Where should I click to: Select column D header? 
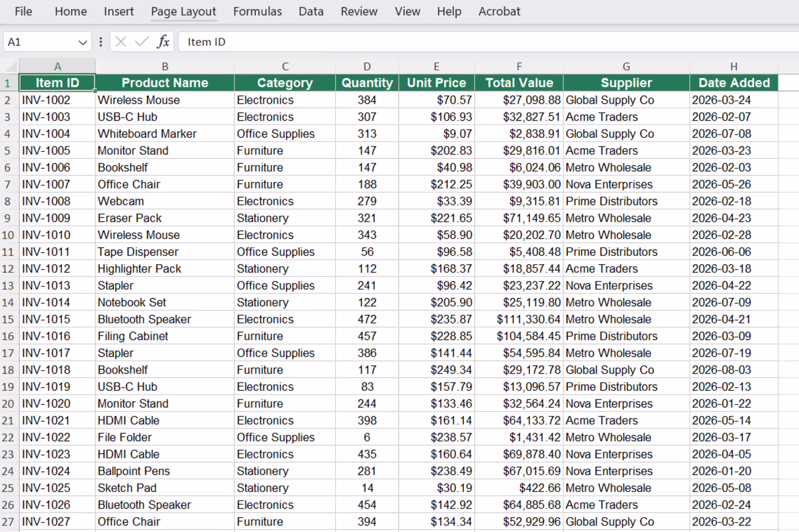tap(367, 67)
